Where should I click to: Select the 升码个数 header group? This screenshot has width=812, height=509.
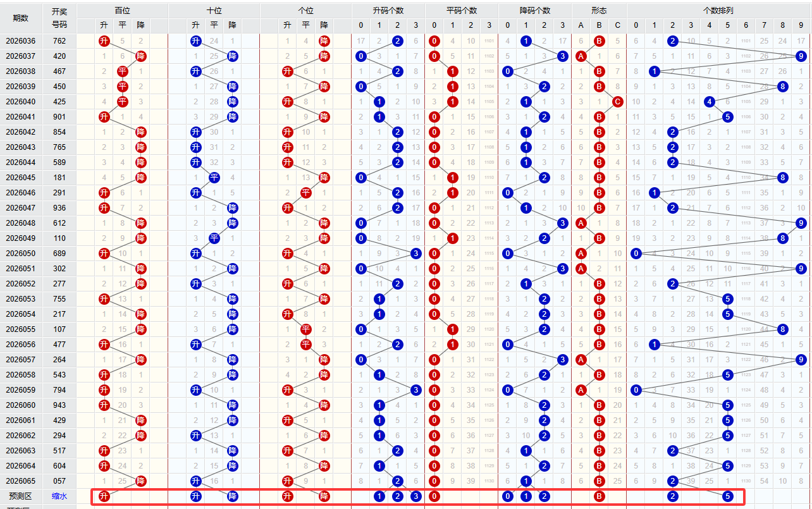click(388, 11)
